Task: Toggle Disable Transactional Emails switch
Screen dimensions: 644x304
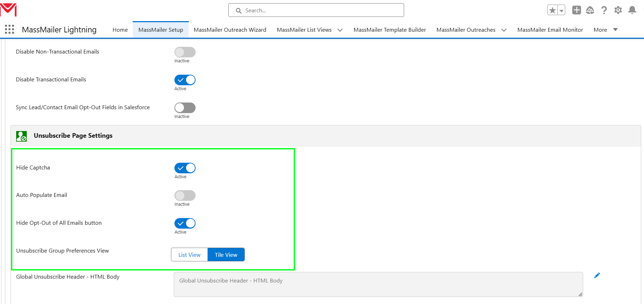Action: pyautogui.click(x=185, y=80)
